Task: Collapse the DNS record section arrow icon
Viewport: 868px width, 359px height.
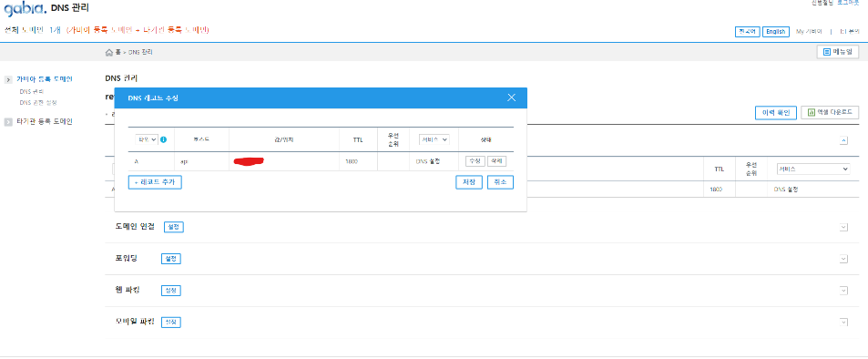Action: (843, 140)
